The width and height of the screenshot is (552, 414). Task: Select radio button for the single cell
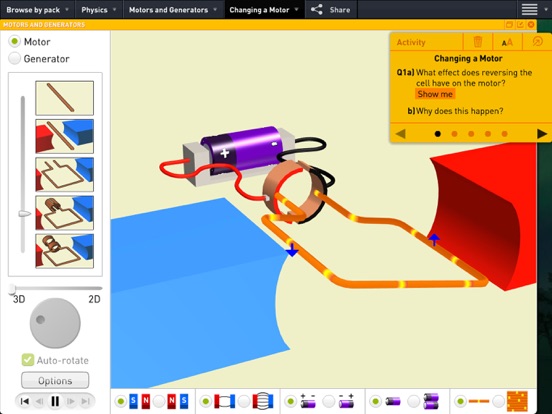[x=375, y=401]
